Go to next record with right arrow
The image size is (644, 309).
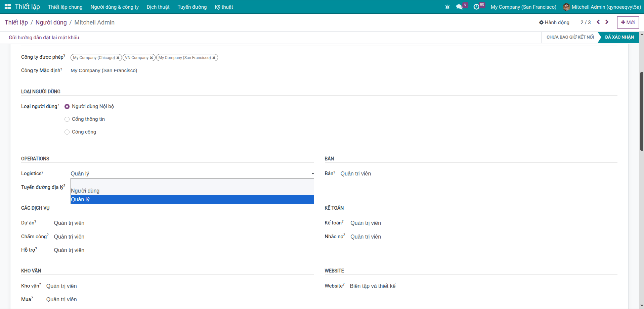pyautogui.click(x=607, y=22)
